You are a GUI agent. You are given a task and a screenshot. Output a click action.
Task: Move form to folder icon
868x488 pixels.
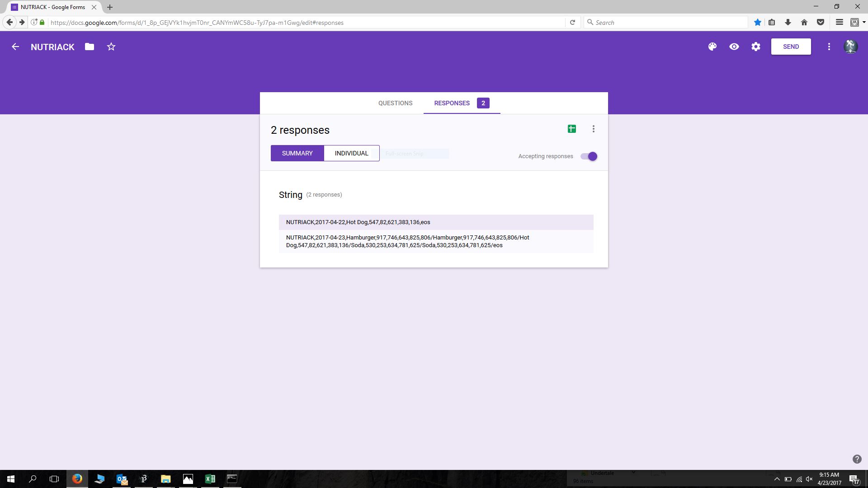pyautogui.click(x=90, y=47)
